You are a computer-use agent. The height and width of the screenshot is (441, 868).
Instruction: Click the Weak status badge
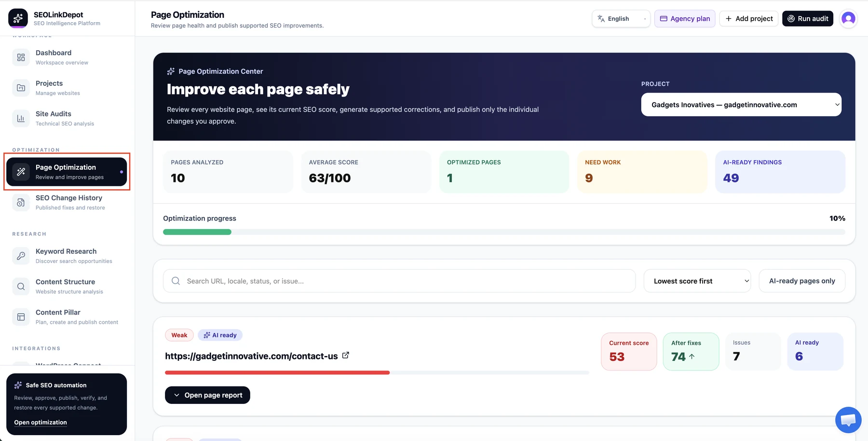point(179,335)
